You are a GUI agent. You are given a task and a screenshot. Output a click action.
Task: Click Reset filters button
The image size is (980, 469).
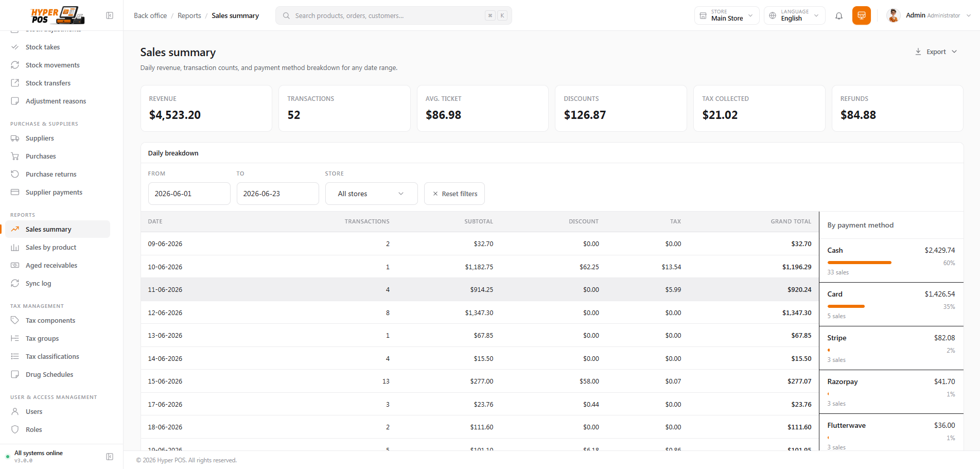tap(454, 194)
